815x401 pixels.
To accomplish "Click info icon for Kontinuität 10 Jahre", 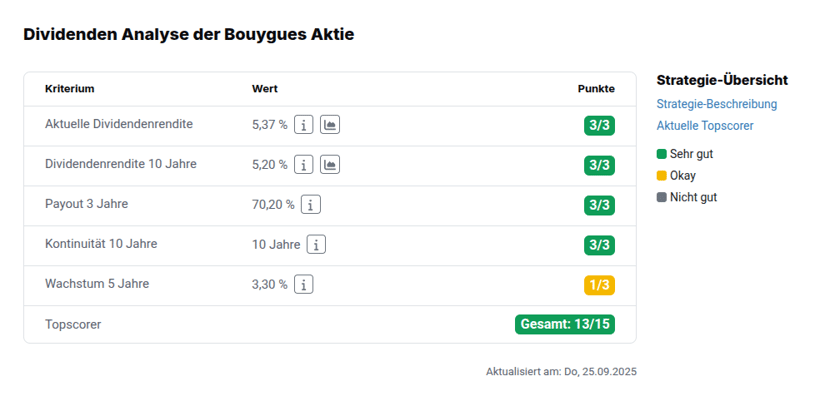I will [316, 245].
